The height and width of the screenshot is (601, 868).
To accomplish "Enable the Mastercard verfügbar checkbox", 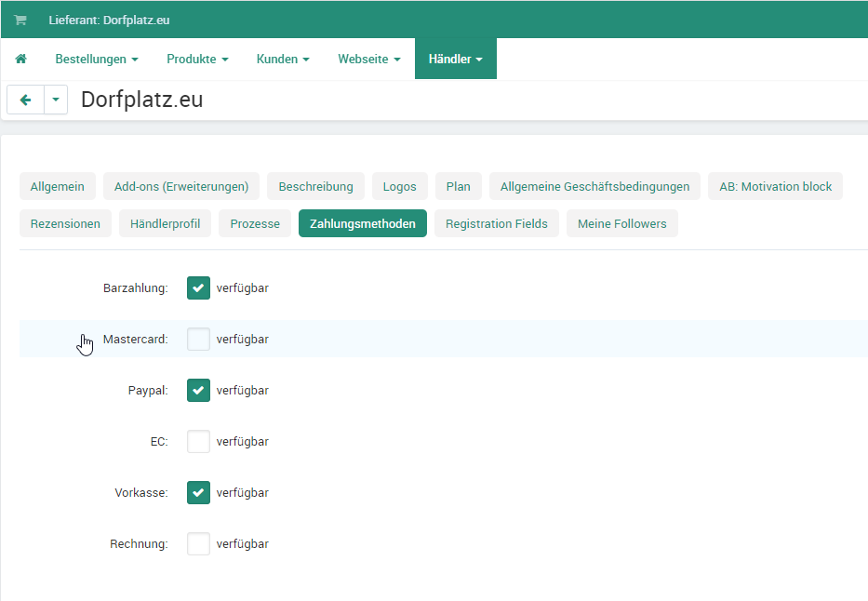I will tap(198, 340).
